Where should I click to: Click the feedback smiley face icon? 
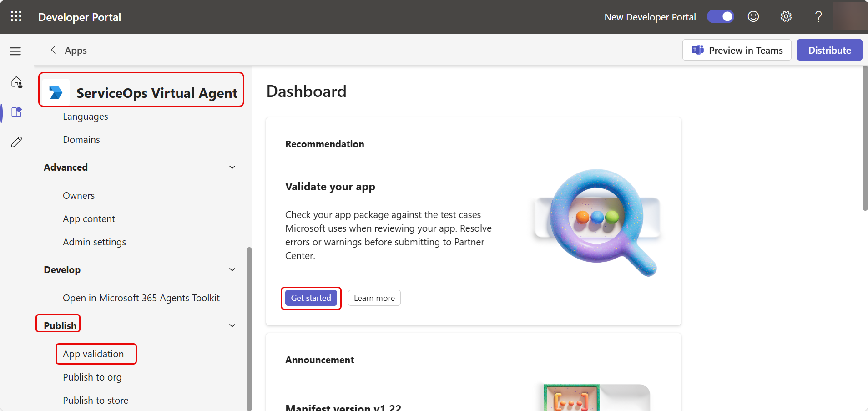point(753,17)
